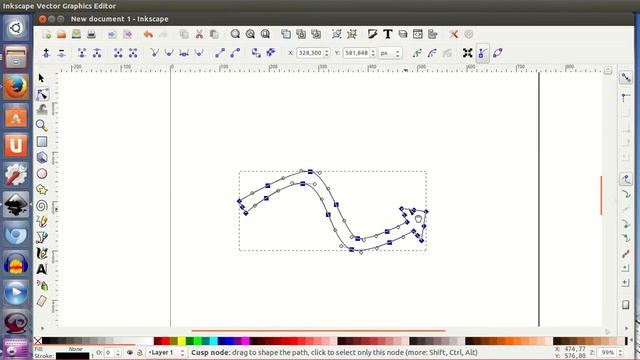Open the px units dropdown
Screen dimensions: 640x360
(x=390, y=53)
